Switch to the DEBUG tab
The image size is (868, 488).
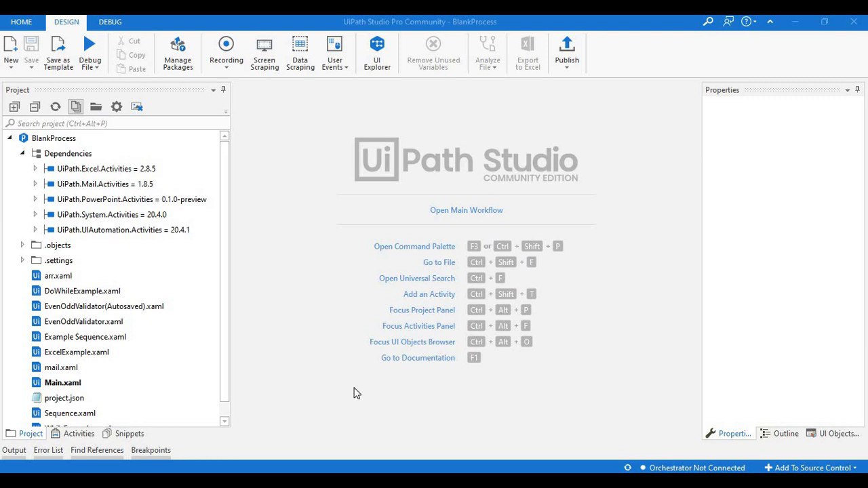pyautogui.click(x=110, y=22)
